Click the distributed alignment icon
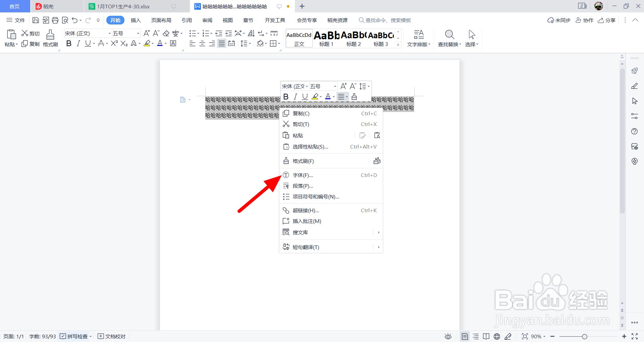Viewport: 644px width, 342px height. pos(231,43)
